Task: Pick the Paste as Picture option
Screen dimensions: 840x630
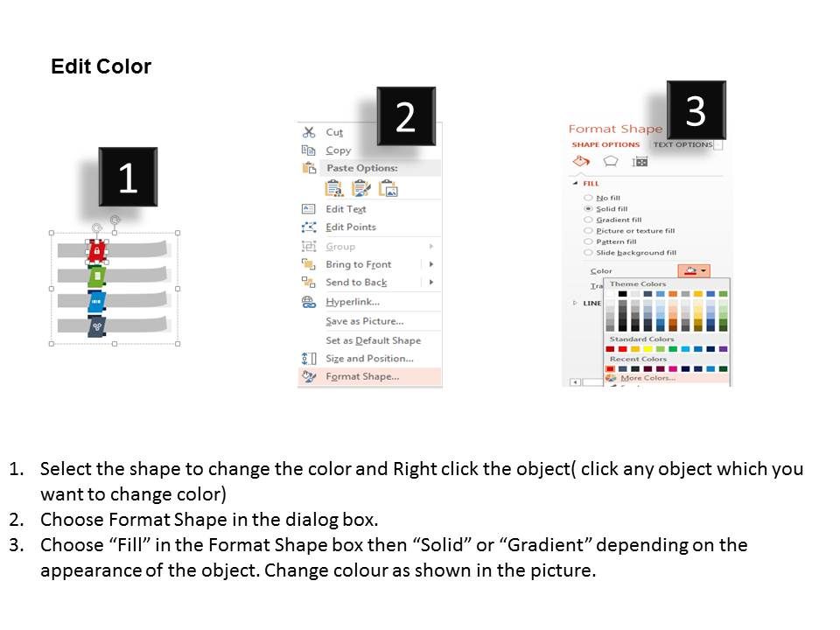Action: click(x=386, y=189)
